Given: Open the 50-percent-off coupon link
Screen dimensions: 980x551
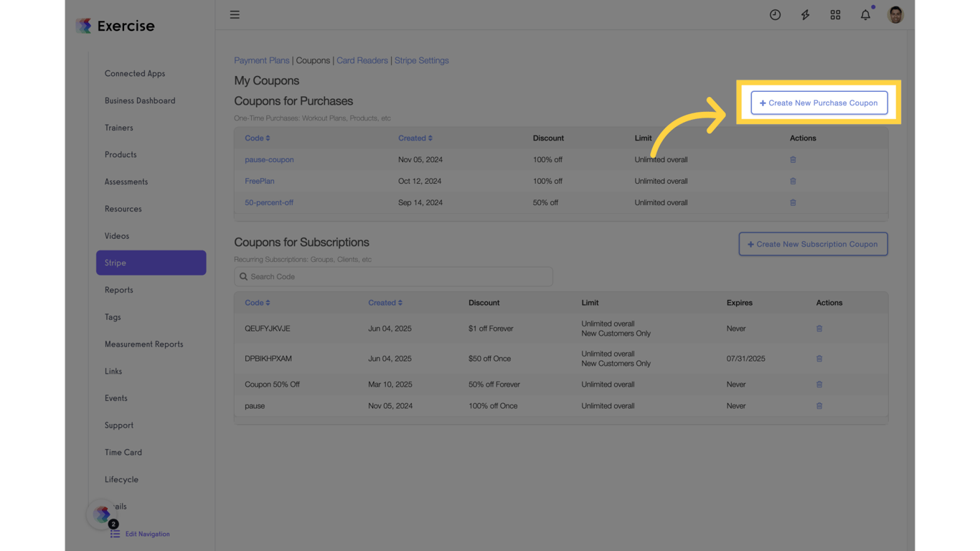Looking at the screenshot, I should coord(269,202).
